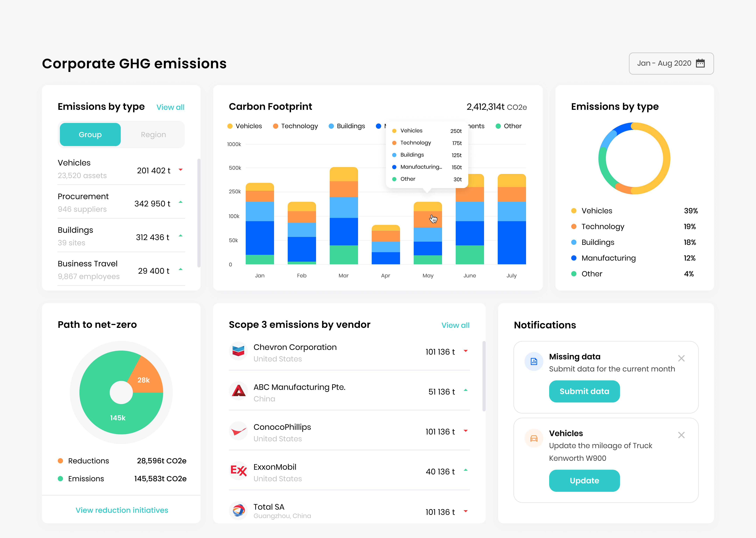The width and height of the screenshot is (756, 538).
Task: Click the Missing data chart icon
Action: pos(534,361)
